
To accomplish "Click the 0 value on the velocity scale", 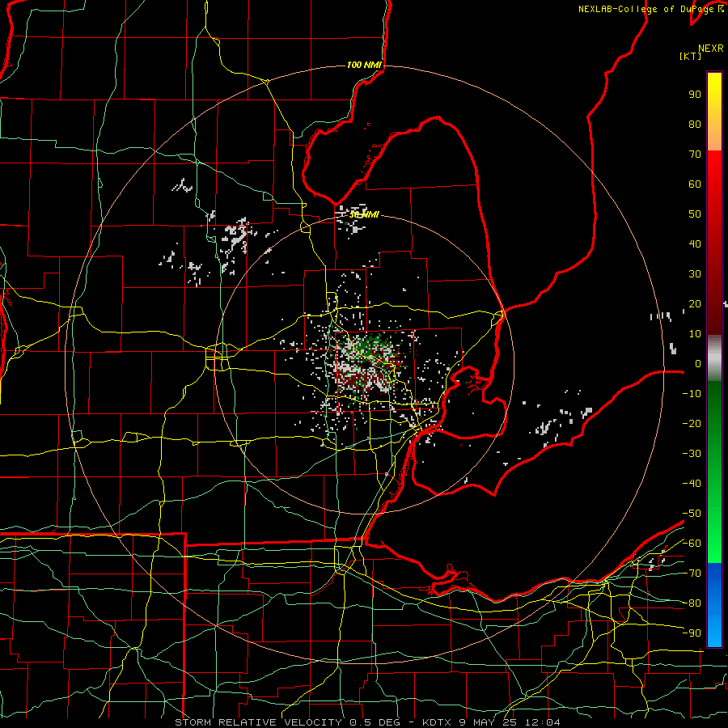I will click(698, 363).
